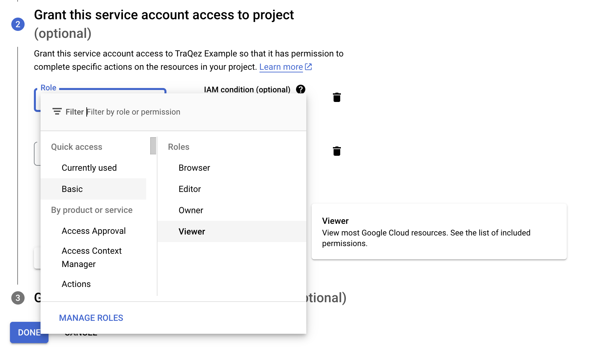Open the Actions product category
The image size is (607, 364).
[76, 284]
